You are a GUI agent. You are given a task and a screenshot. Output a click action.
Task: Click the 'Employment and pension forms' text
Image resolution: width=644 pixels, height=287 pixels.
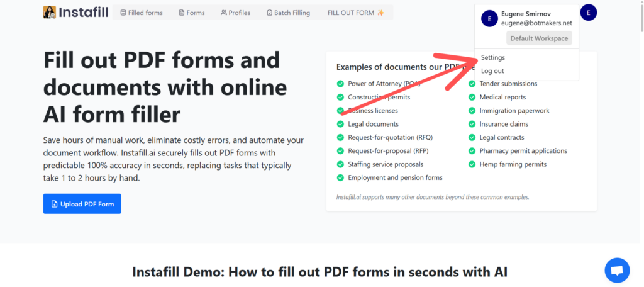pyautogui.click(x=395, y=178)
